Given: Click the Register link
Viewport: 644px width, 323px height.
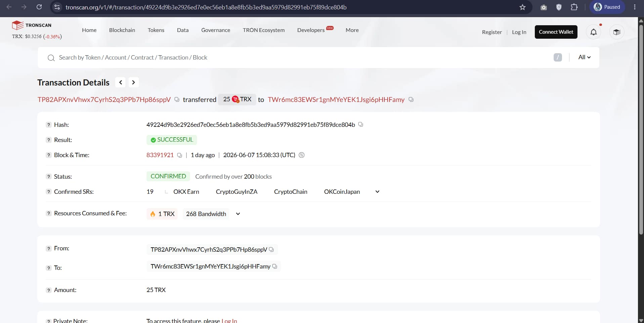Looking at the screenshot, I should coord(492,32).
